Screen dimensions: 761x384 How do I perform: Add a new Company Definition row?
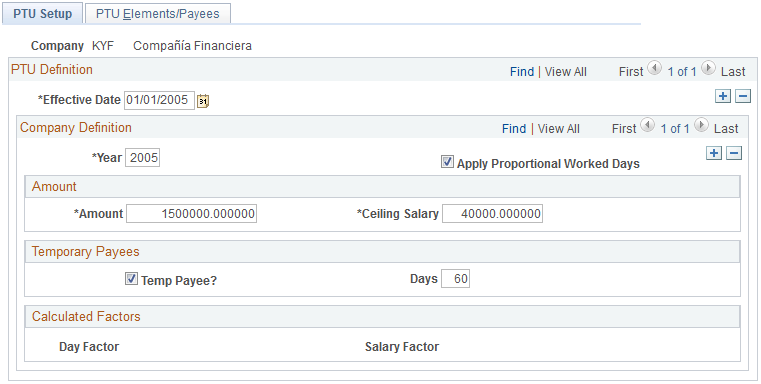(713, 153)
